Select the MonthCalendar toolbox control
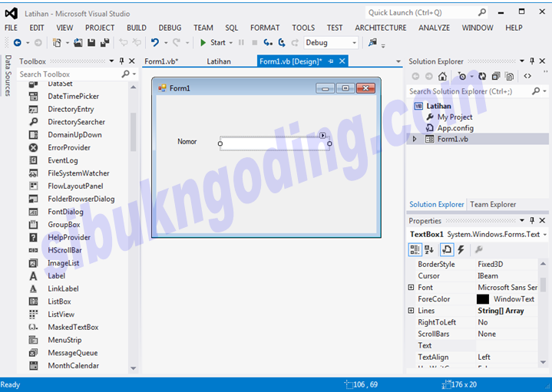 (x=73, y=366)
